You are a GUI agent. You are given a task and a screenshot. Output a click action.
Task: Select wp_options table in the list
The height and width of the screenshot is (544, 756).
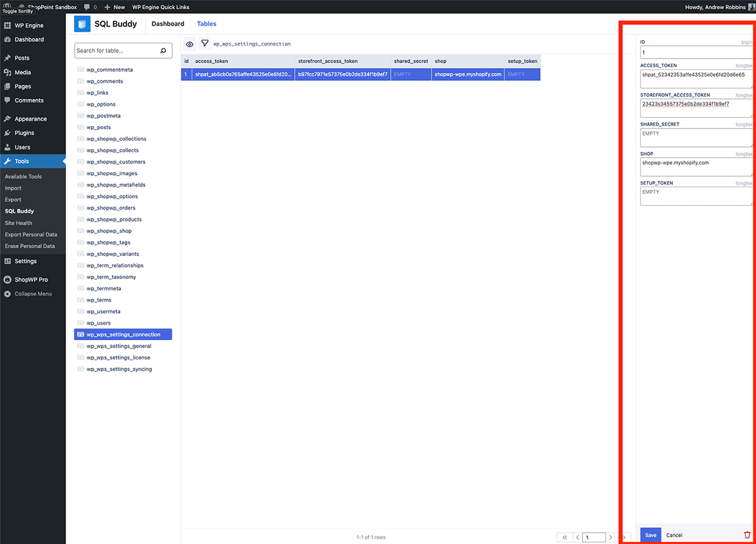click(101, 104)
